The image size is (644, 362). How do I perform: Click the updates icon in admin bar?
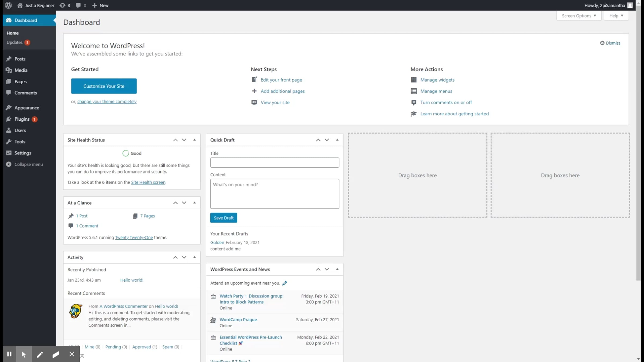(62, 5)
